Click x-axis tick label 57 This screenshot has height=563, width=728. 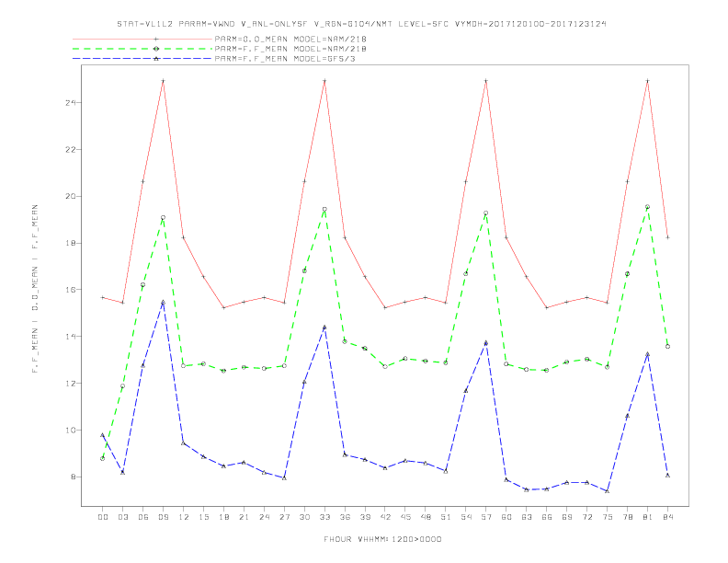(x=486, y=517)
